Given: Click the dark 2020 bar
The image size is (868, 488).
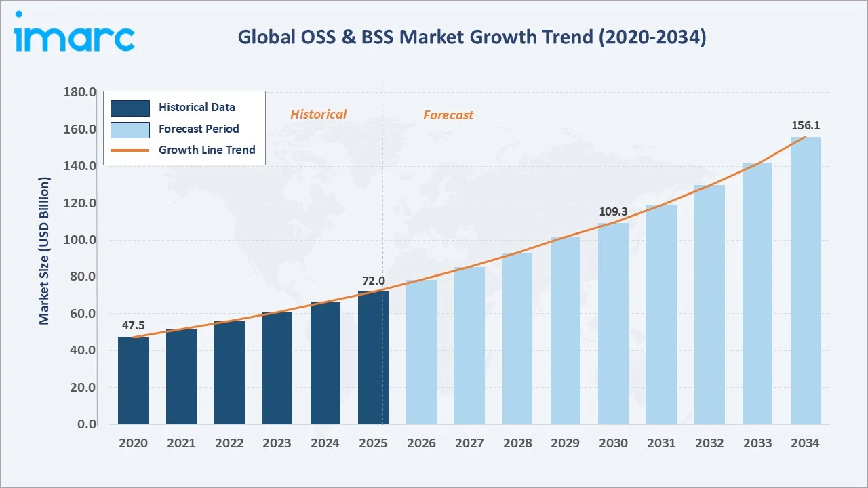Looking at the screenshot, I should [133, 380].
